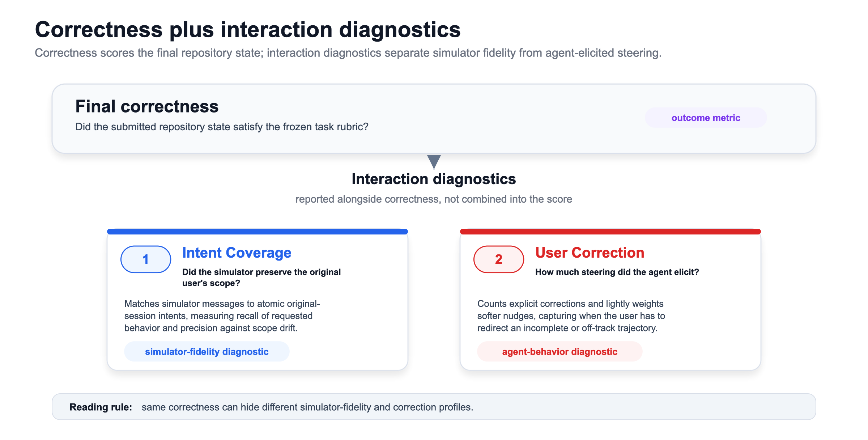The image size is (868, 440).
Task: Select the agent-behavior diagnostic tag
Action: click(x=559, y=351)
